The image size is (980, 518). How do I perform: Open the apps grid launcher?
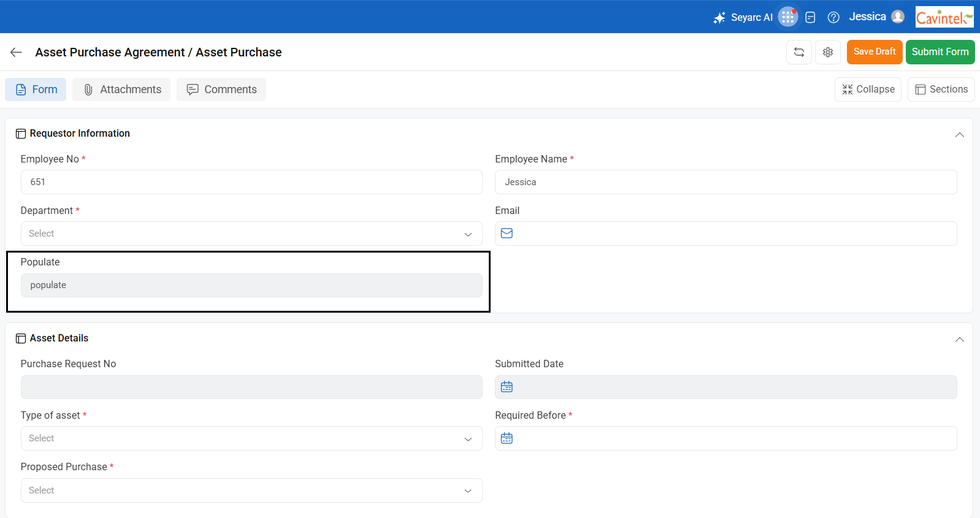(x=787, y=17)
